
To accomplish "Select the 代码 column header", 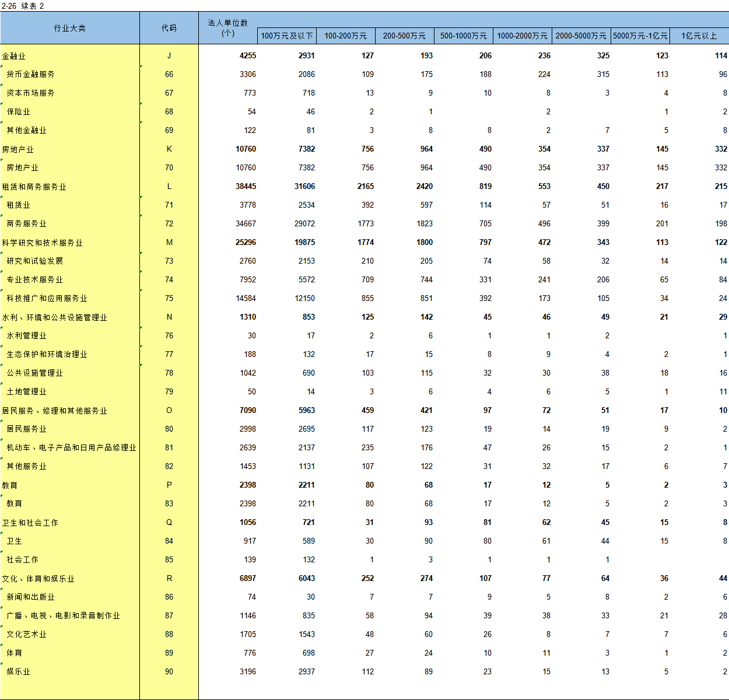I will [169, 28].
